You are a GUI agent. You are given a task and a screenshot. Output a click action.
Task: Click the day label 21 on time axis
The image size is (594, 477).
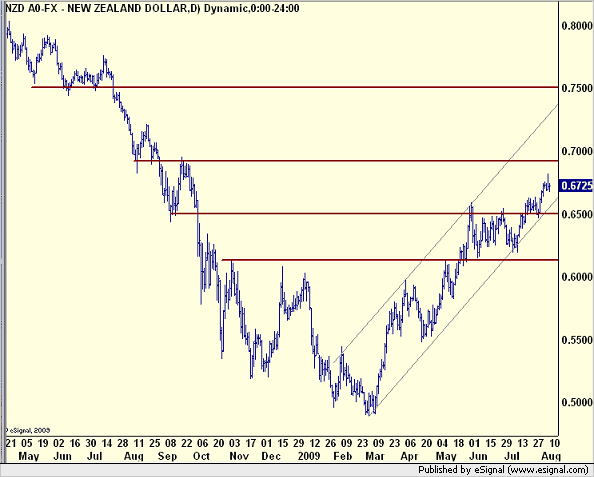[11, 443]
